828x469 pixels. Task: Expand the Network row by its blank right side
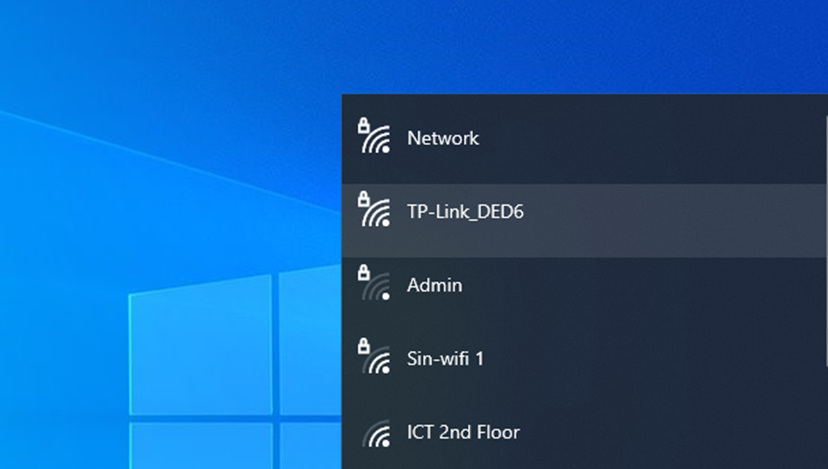pyautogui.click(x=680, y=139)
